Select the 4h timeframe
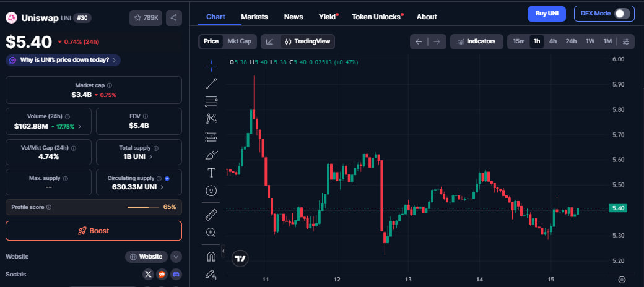This screenshot has width=644, height=287. tap(553, 41)
